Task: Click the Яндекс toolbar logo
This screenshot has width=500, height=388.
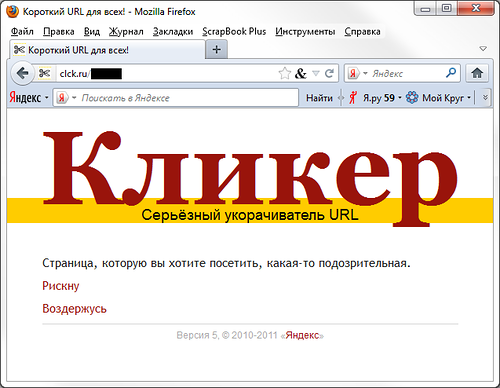Action: click(x=25, y=98)
